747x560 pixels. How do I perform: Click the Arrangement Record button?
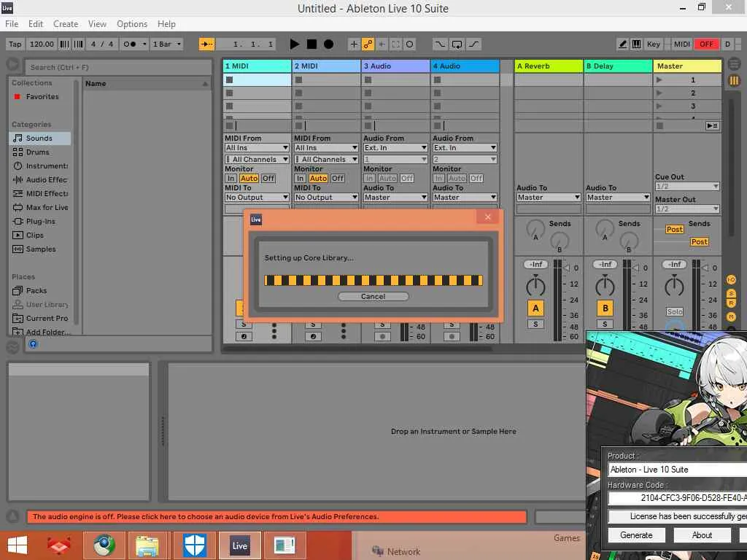329,44
